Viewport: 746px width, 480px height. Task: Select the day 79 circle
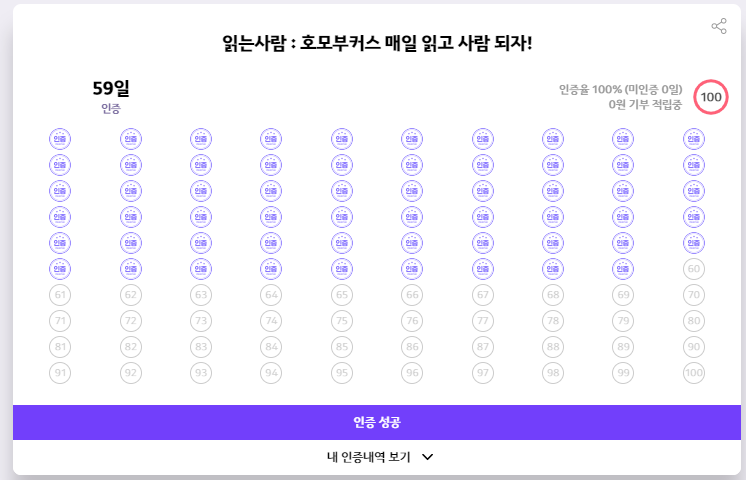pyautogui.click(x=623, y=321)
